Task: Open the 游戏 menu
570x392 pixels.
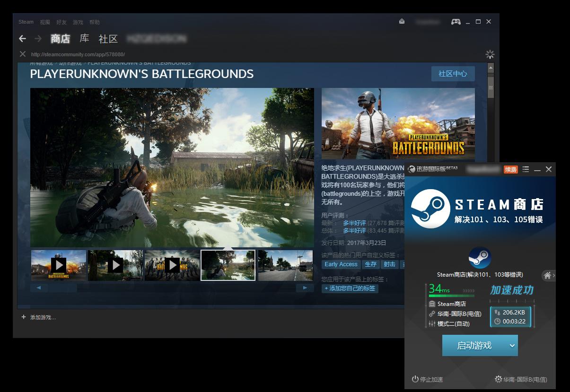Action: coord(78,22)
